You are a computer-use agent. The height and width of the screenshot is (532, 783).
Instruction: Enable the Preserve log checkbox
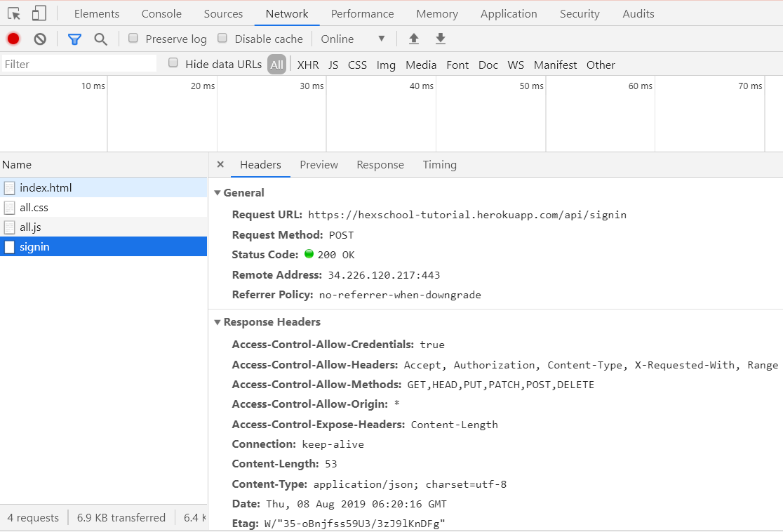click(x=133, y=38)
